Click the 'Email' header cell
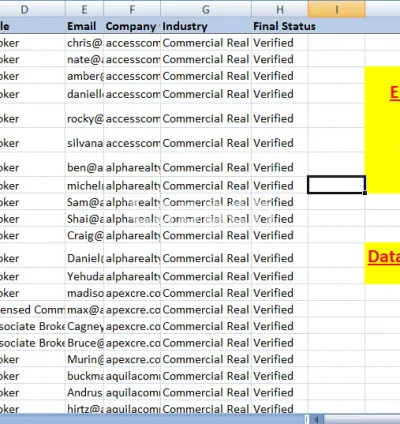The height and width of the screenshot is (424, 400). click(x=84, y=26)
